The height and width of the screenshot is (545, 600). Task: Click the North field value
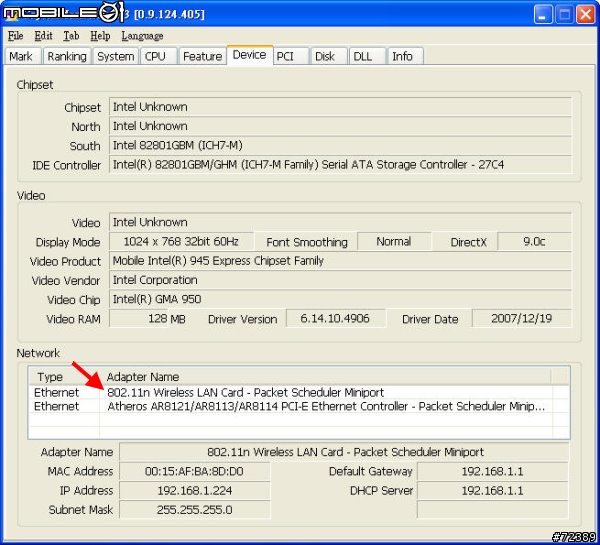tap(341, 126)
